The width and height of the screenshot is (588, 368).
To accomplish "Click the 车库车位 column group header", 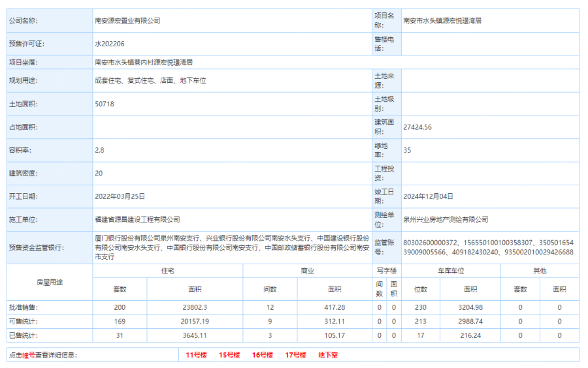I will (451, 271).
